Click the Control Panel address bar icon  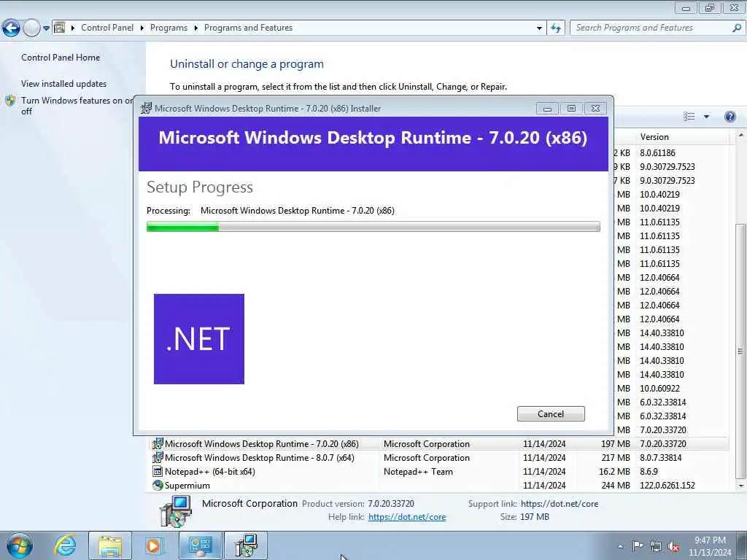coord(60,28)
